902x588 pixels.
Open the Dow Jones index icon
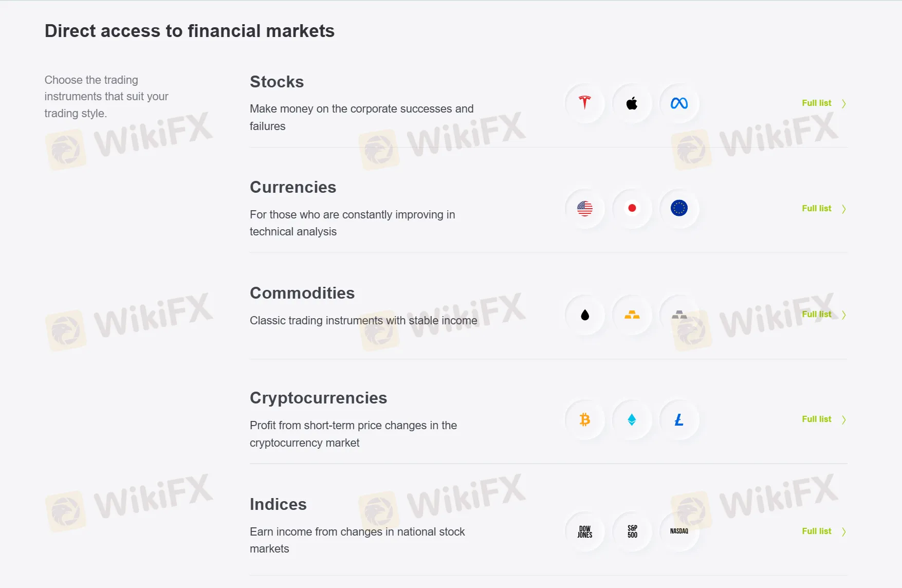click(x=584, y=531)
